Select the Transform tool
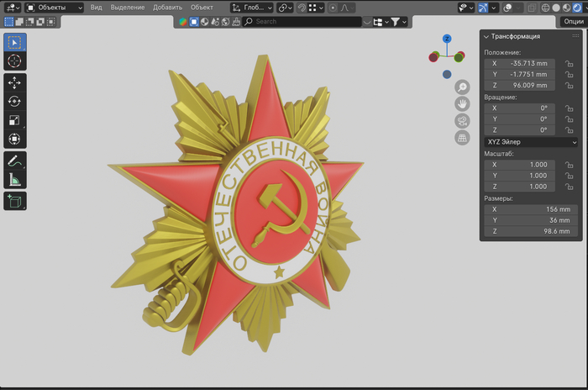This screenshot has height=390, width=588. (15, 139)
